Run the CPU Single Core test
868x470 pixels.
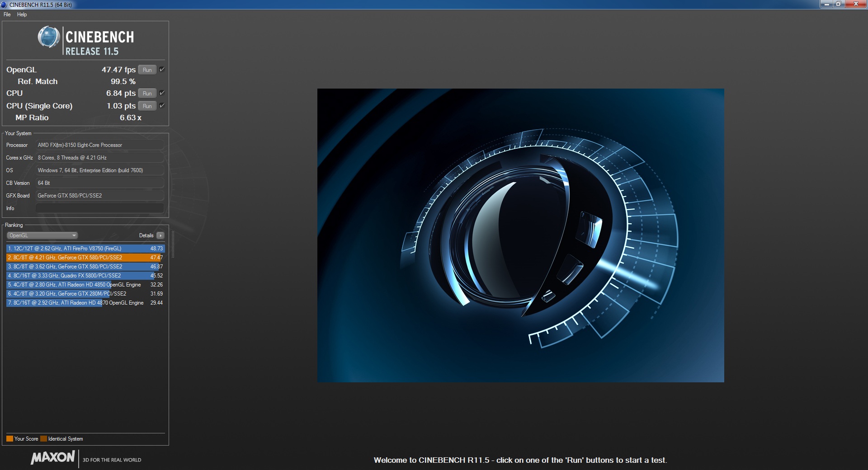tap(147, 106)
